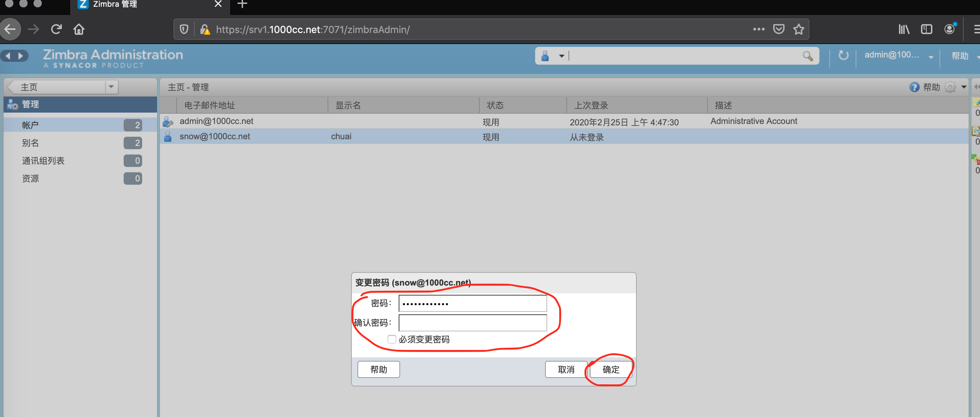Open a new browser tab
The image size is (980, 417).
click(242, 4)
